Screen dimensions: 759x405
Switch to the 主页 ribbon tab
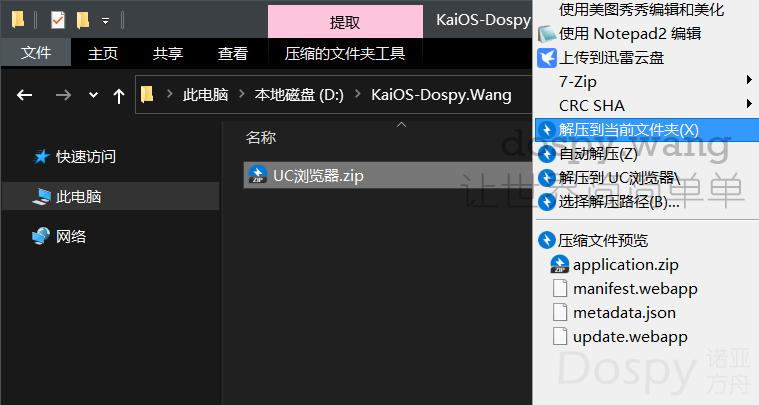[103, 53]
